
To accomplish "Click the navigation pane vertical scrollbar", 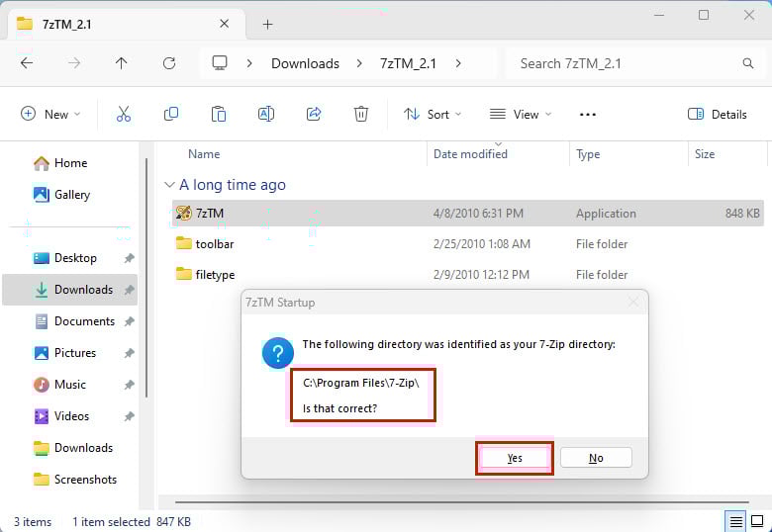I will coord(146,278).
